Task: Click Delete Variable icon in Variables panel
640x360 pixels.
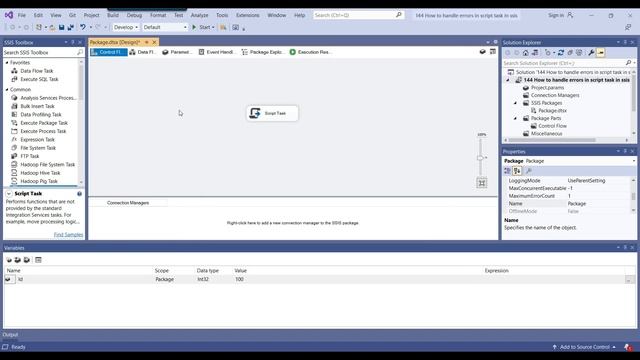Action: pos(27,260)
